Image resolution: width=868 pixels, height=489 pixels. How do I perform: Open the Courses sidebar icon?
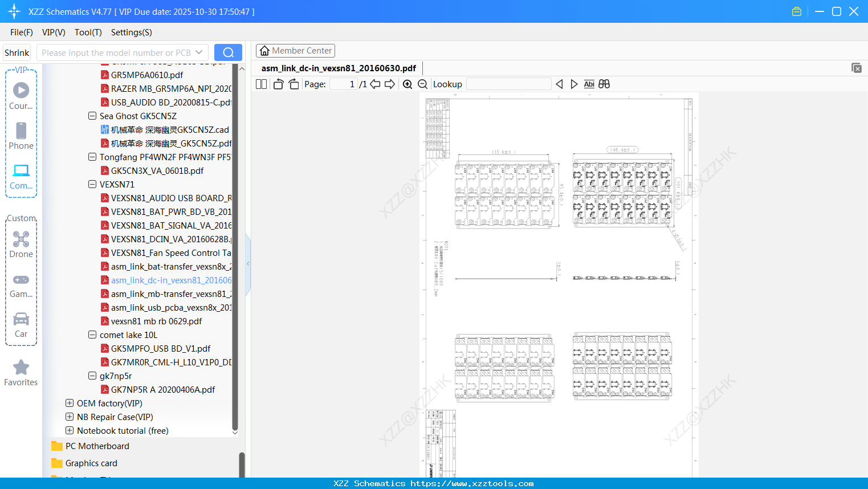[x=21, y=96]
